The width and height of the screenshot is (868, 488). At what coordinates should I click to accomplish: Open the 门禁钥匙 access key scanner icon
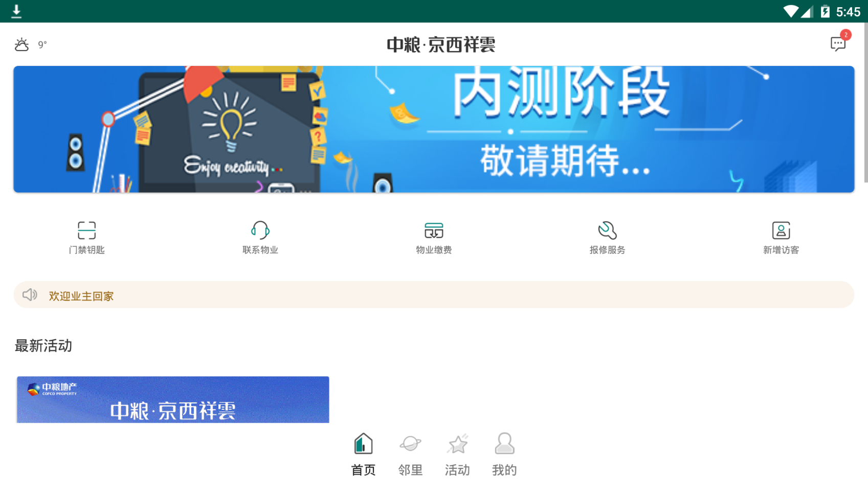click(x=86, y=230)
